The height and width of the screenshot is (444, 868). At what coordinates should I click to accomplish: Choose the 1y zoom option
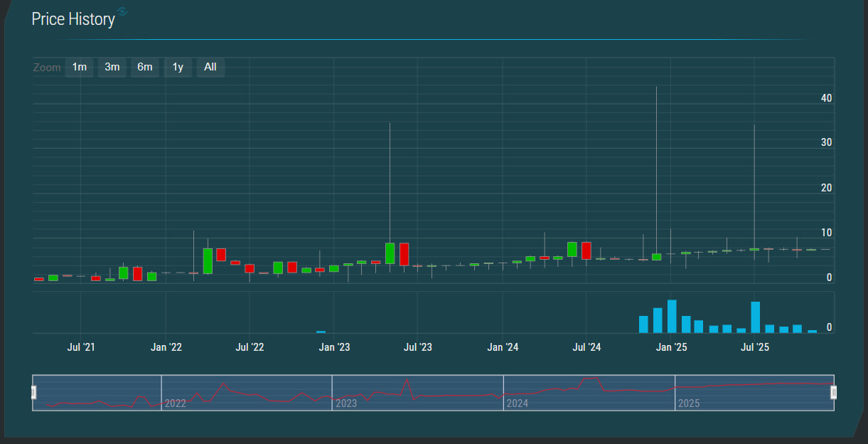tap(178, 67)
